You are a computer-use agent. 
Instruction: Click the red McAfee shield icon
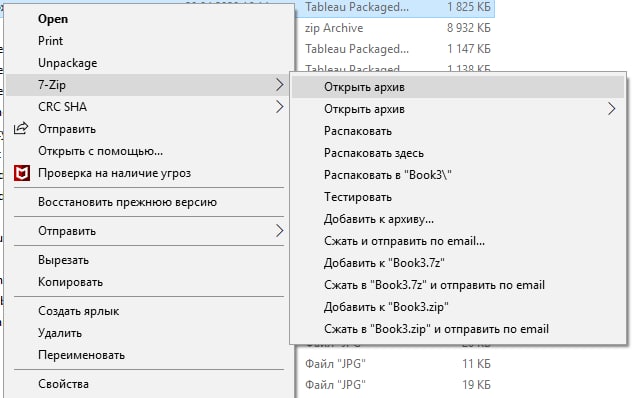22,173
